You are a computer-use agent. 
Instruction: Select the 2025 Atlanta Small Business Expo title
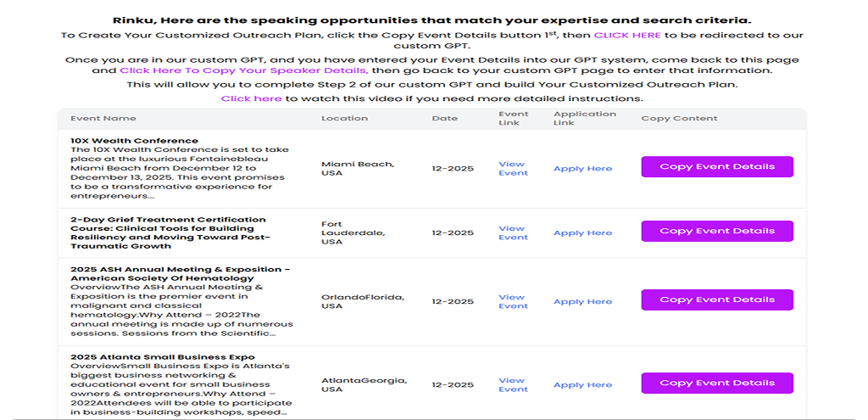[163, 357]
